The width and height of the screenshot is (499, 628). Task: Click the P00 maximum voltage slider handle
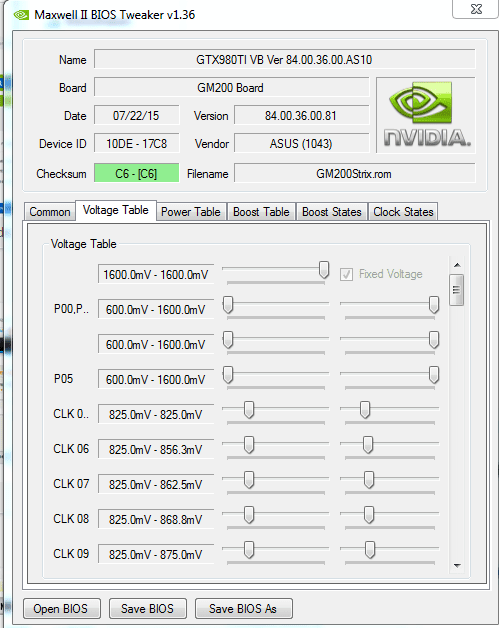click(x=434, y=305)
